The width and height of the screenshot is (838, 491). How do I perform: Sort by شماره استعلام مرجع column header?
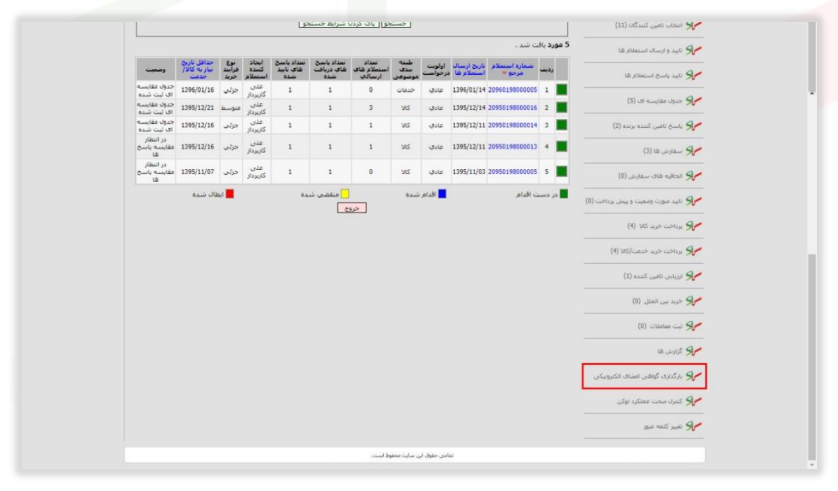click(x=513, y=69)
